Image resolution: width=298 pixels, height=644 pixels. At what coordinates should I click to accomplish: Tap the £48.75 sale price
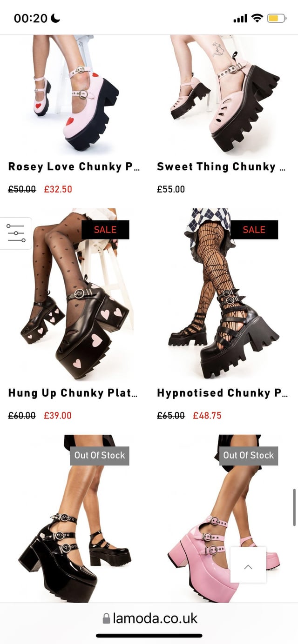(207, 416)
